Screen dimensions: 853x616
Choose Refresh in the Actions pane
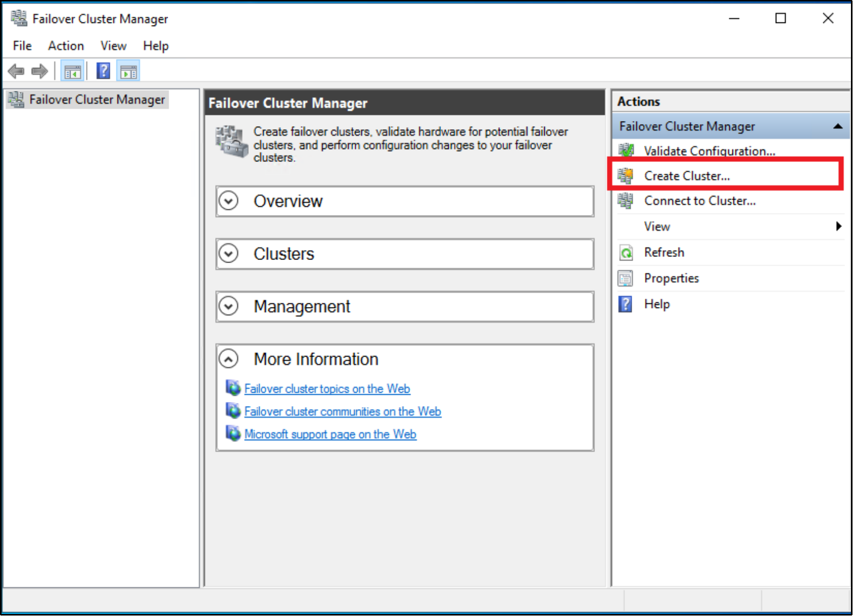(664, 252)
